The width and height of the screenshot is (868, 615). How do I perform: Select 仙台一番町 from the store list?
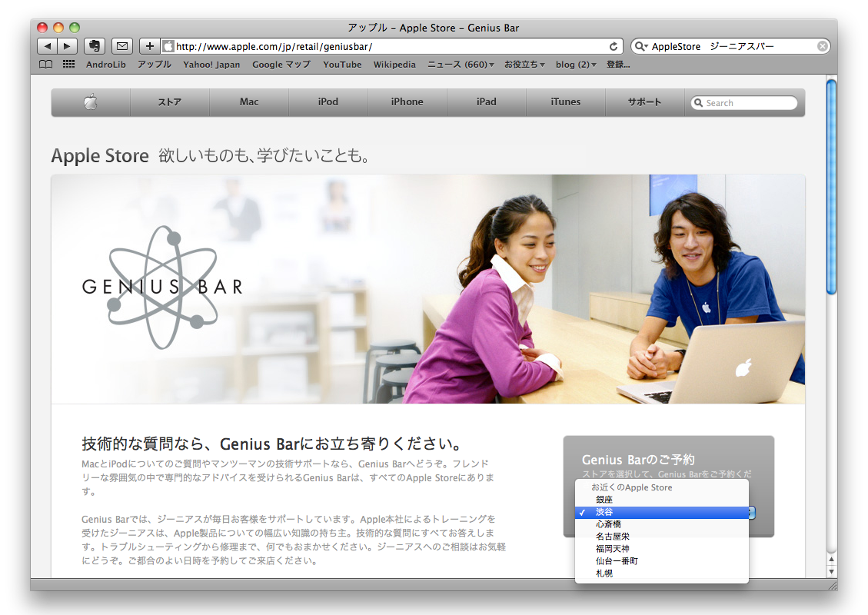click(x=662, y=560)
